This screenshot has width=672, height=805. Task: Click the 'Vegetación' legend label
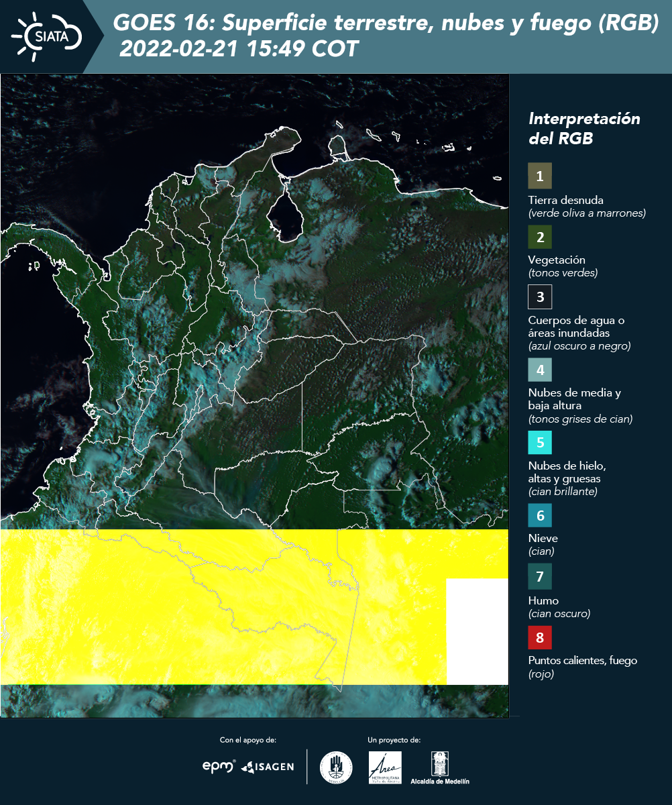[x=557, y=260]
